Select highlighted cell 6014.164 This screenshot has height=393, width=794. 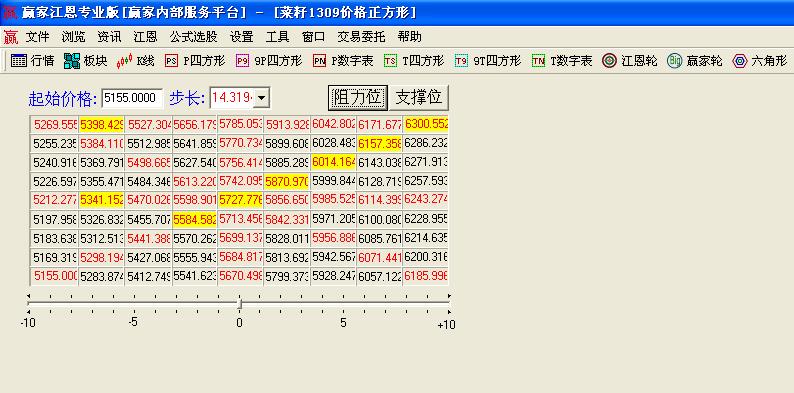(333, 163)
